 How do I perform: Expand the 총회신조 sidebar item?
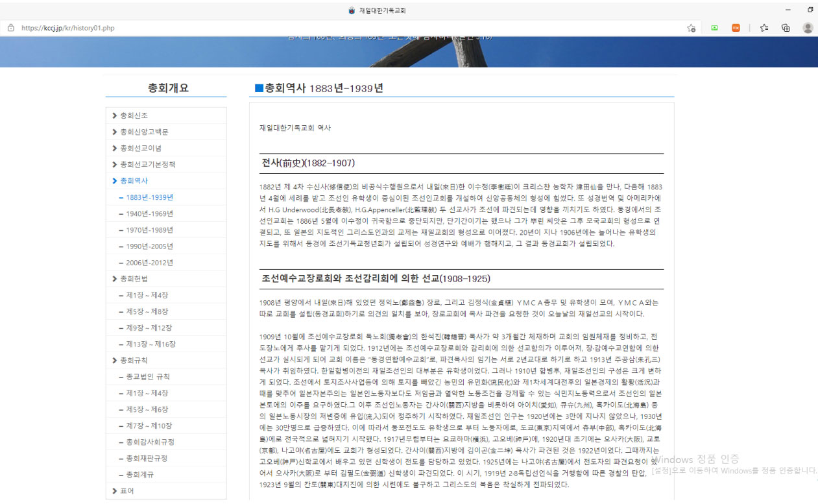pyautogui.click(x=134, y=115)
